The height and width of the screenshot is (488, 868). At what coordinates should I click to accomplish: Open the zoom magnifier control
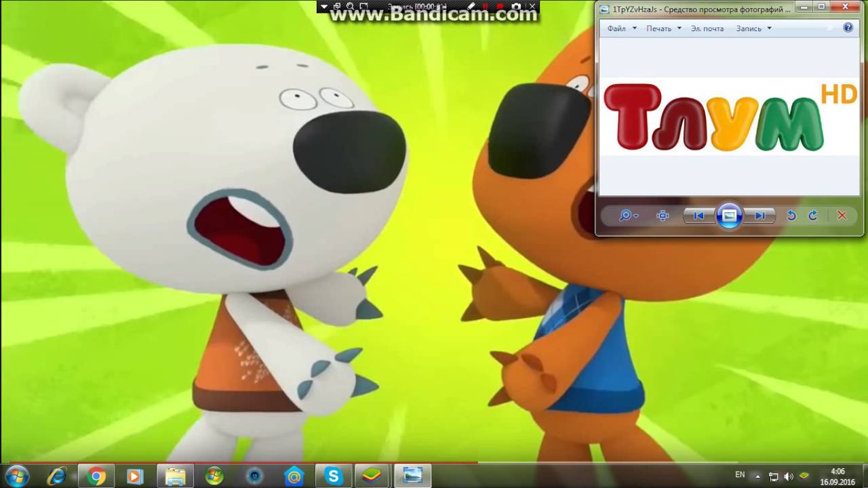click(628, 216)
